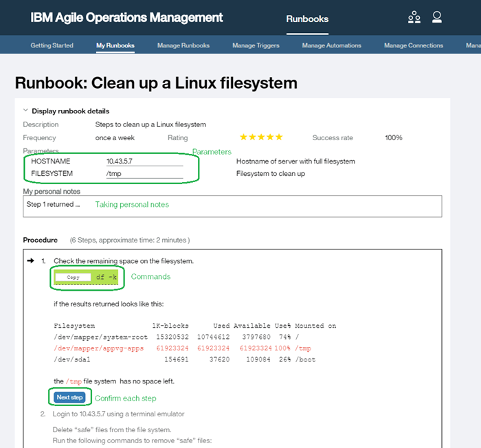Click the My personal notes text box
This screenshot has width=481, height=448.
pos(232,206)
